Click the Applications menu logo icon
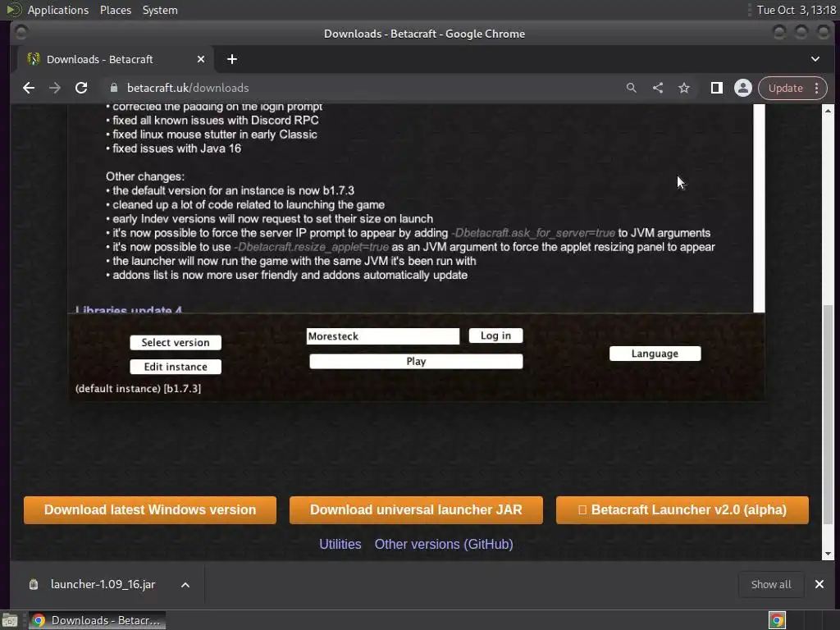This screenshot has height=630, width=840. coord(13,10)
